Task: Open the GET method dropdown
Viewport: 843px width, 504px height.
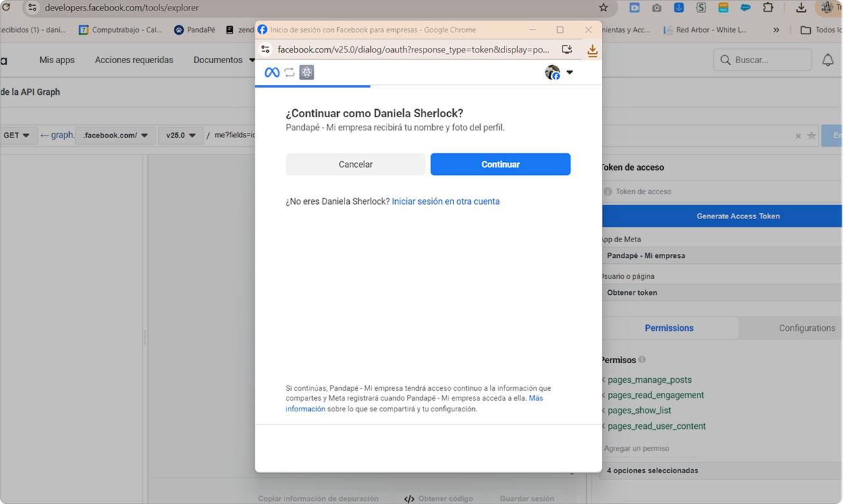Action: pyautogui.click(x=17, y=136)
